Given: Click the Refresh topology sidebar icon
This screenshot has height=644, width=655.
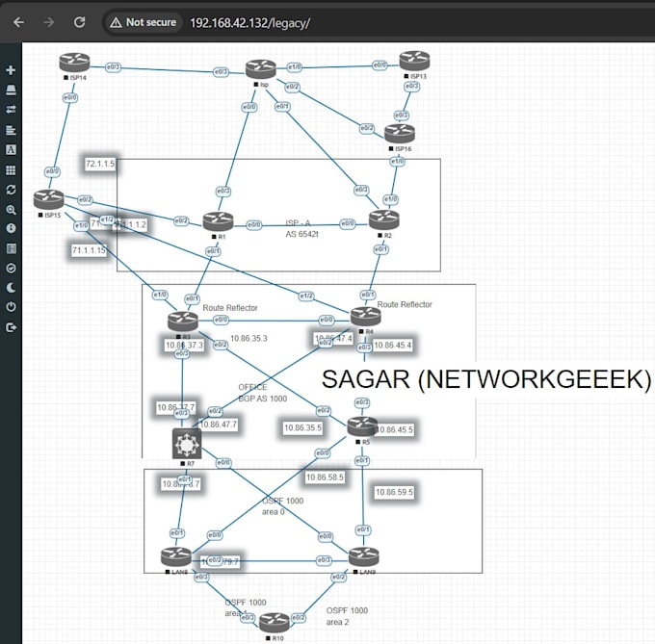Looking at the screenshot, I should (11, 190).
